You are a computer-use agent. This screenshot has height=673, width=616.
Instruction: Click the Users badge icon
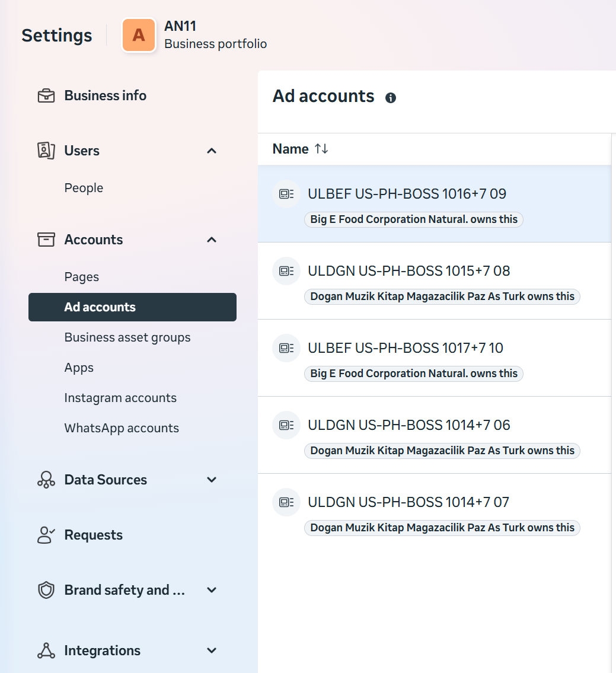pyautogui.click(x=46, y=151)
